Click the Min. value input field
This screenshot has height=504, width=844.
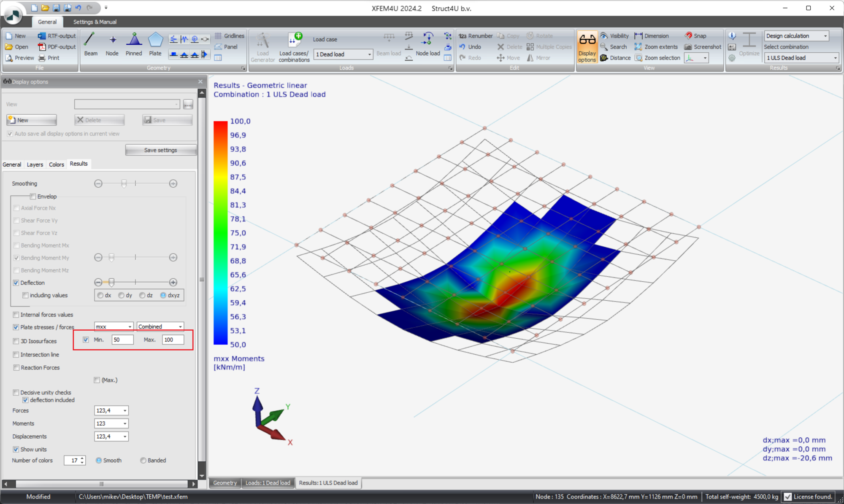click(122, 340)
